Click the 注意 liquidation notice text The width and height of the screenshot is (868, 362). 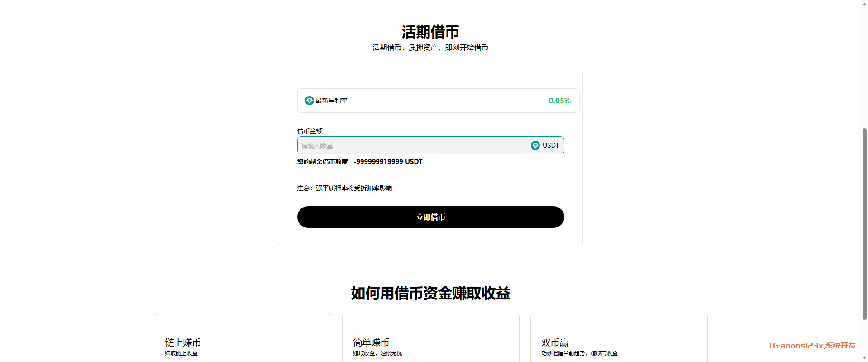click(344, 188)
